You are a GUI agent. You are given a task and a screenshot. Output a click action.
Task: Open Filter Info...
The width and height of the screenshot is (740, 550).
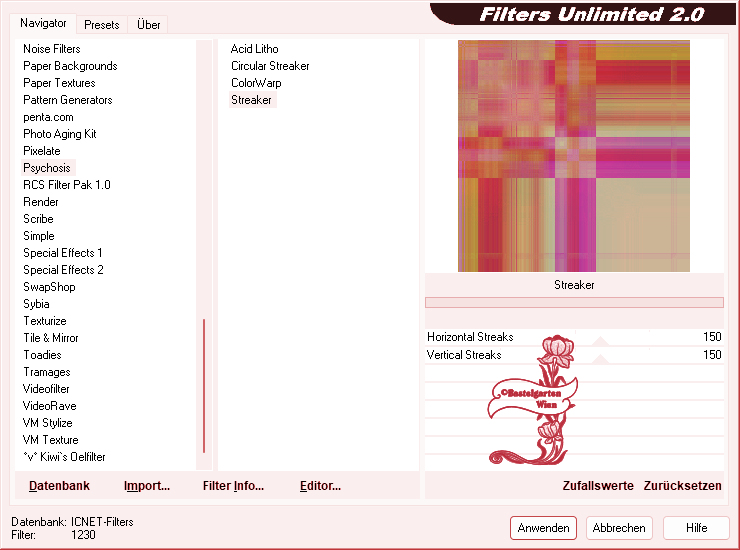pos(233,486)
